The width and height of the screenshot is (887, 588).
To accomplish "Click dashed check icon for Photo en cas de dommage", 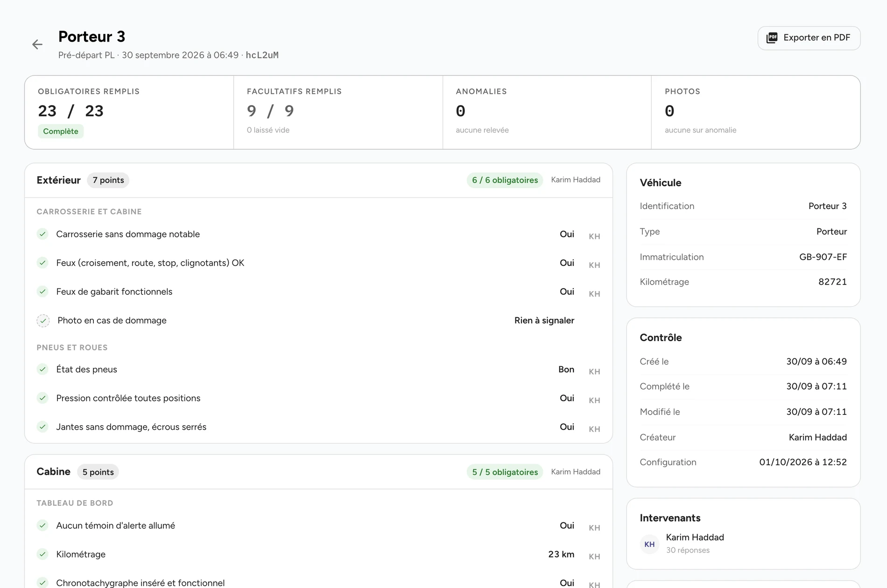I will pos(43,321).
